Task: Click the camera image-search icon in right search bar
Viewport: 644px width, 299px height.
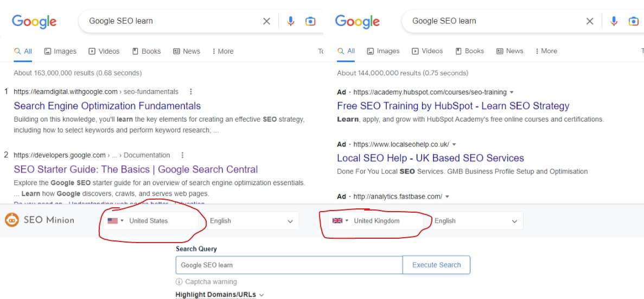Action: pos(633,21)
